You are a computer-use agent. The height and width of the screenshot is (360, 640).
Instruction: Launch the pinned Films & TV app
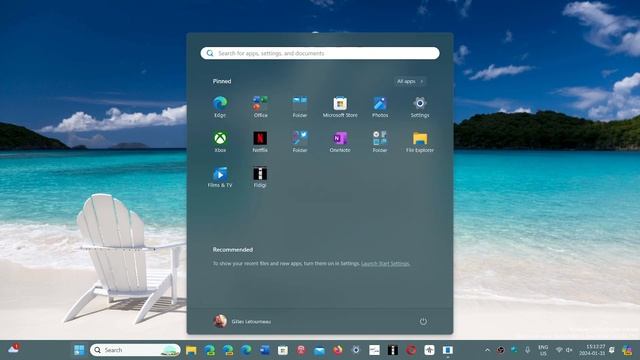point(220,176)
